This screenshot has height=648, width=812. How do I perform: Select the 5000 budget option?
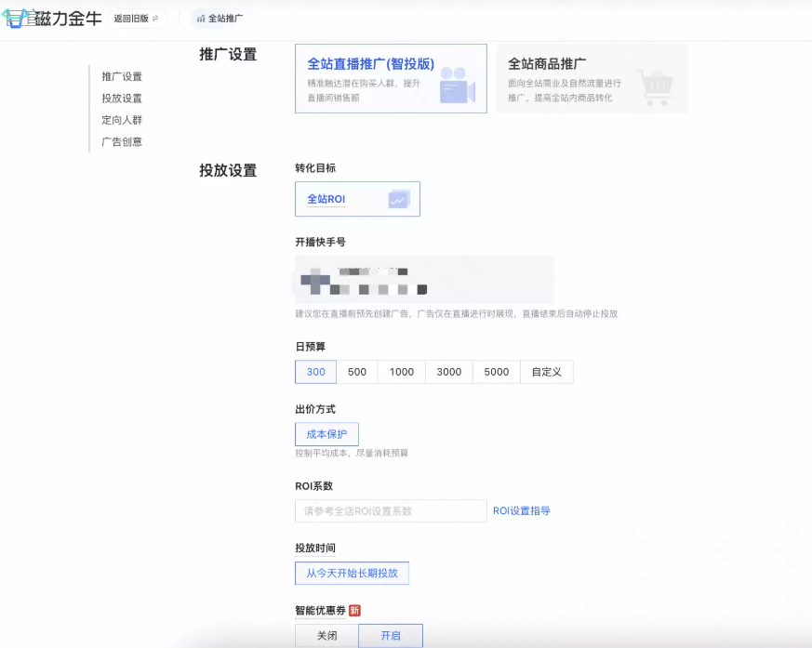point(496,371)
